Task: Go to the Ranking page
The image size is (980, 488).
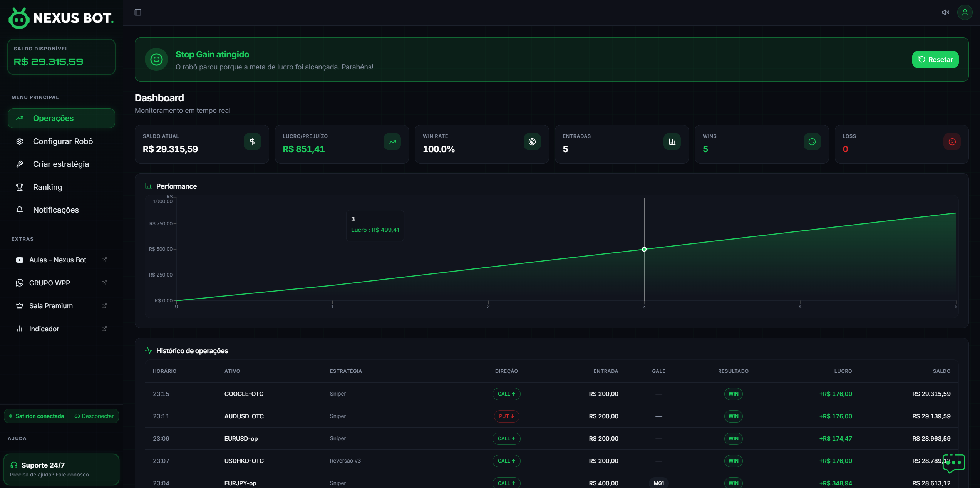Action: (x=47, y=187)
